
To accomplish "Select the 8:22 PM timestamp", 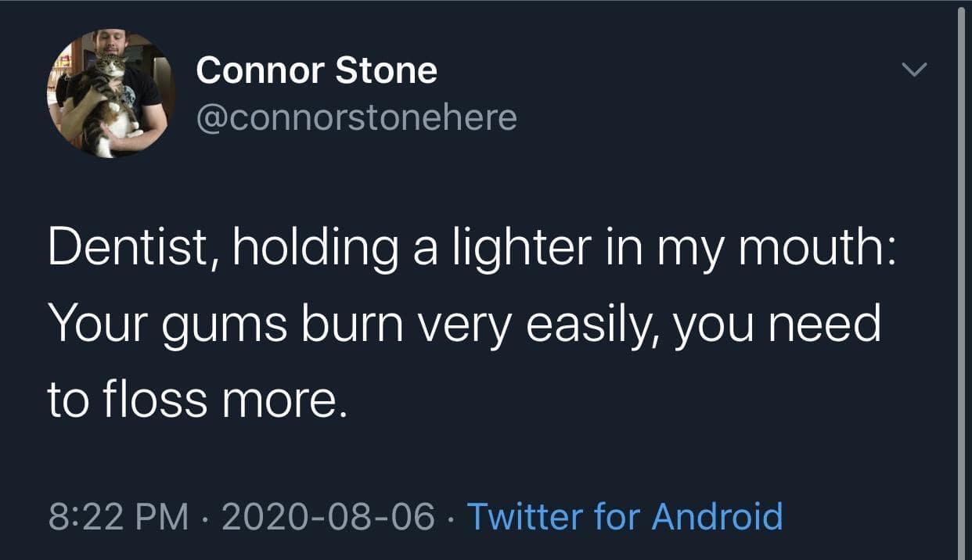I will tap(118, 517).
